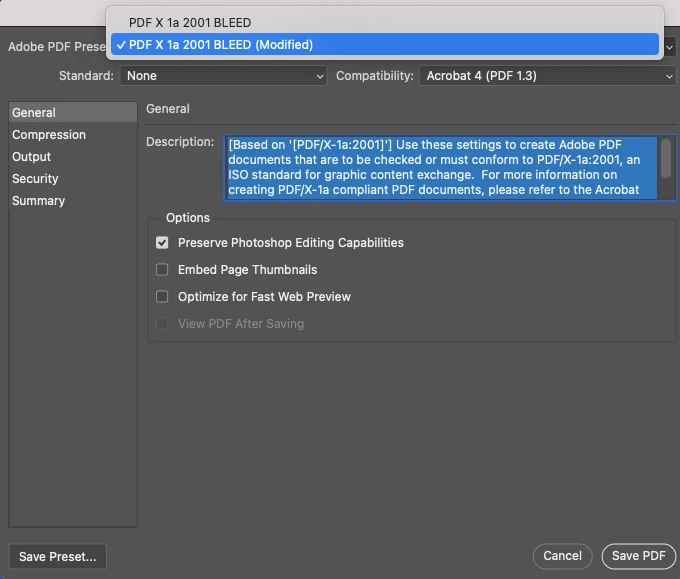This screenshot has height=579, width=680.
Task: Open the Output section
Action: click(73, 157)
